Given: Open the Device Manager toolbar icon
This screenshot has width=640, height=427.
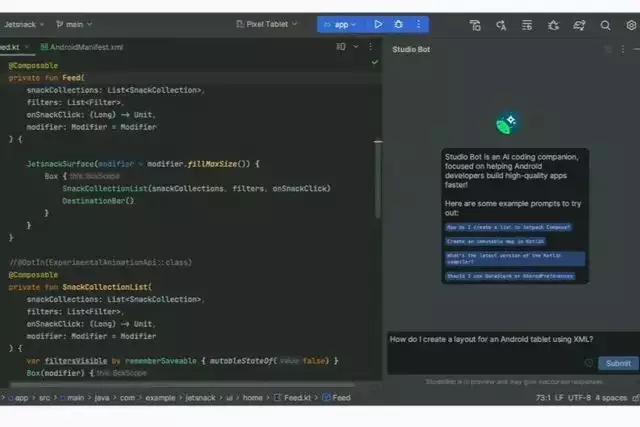Looking at the screenshot, I should click(x=475, y=25).
